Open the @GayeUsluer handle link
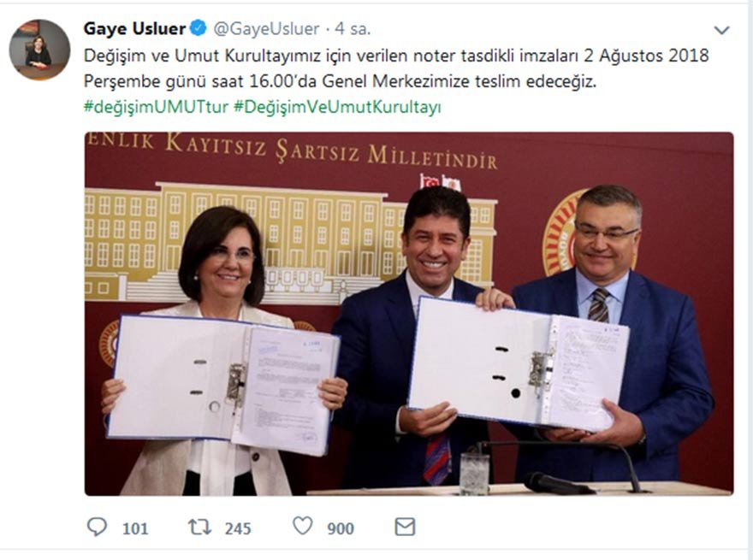753x560 pixels. coord(266,29)
